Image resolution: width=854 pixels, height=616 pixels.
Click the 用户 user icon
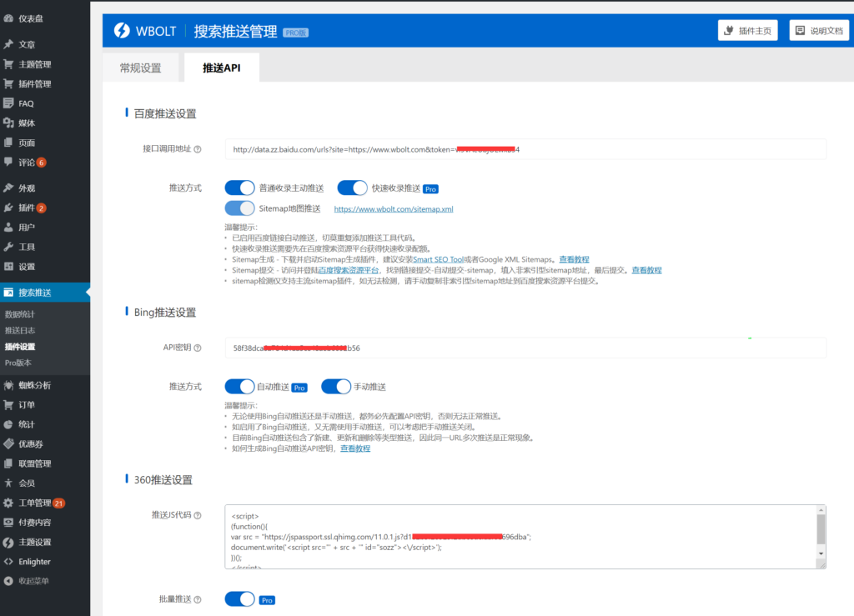(8, 227)
